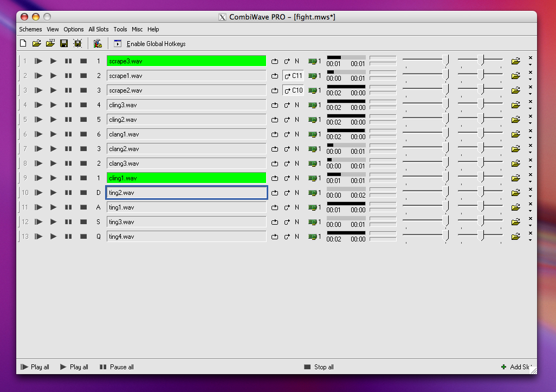The width and height of the screenshot is (556, 392).
Task: Open a scheme using the Open folder icon
Action: [36, 43]
